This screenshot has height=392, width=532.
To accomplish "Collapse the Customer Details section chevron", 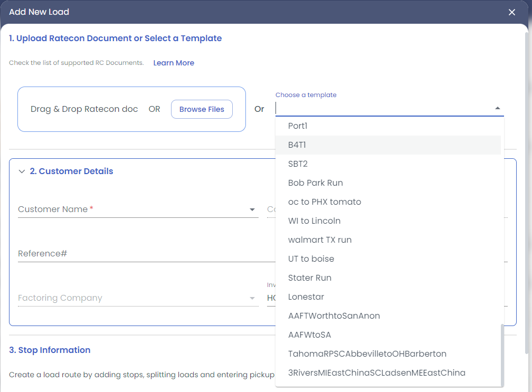I will click(22, 171).
